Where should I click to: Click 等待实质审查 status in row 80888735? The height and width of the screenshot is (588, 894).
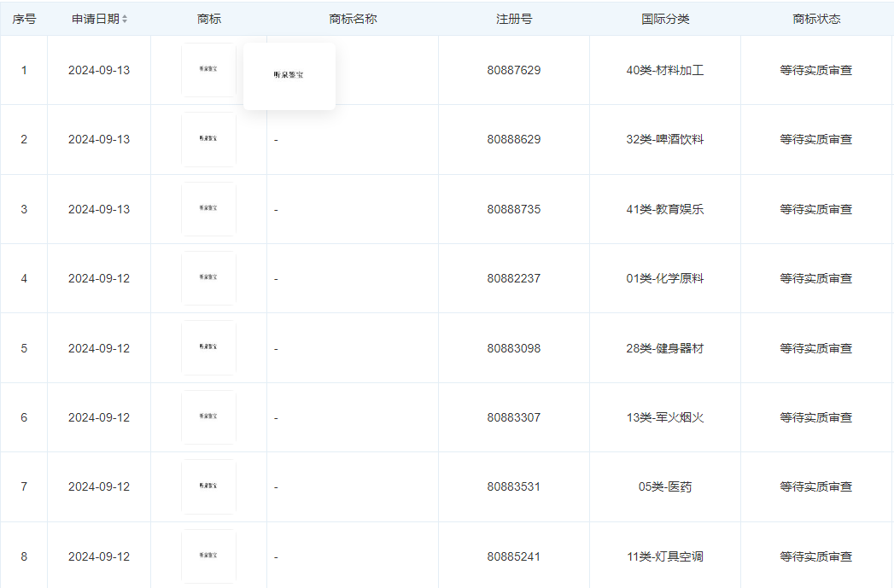click(x=816, y=209)
